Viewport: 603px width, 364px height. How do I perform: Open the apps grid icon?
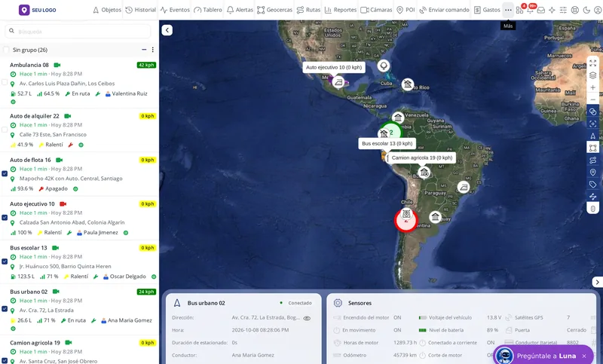(519, 10)
